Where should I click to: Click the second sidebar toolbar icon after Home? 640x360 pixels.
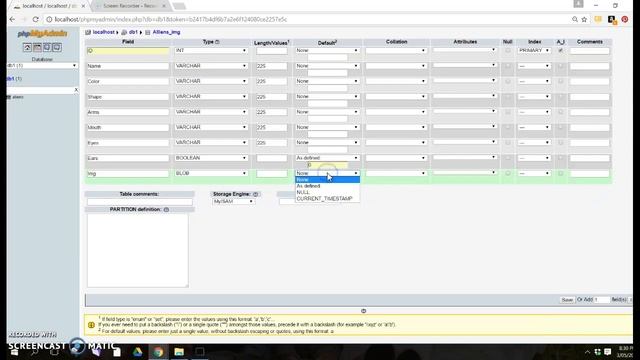37,47
